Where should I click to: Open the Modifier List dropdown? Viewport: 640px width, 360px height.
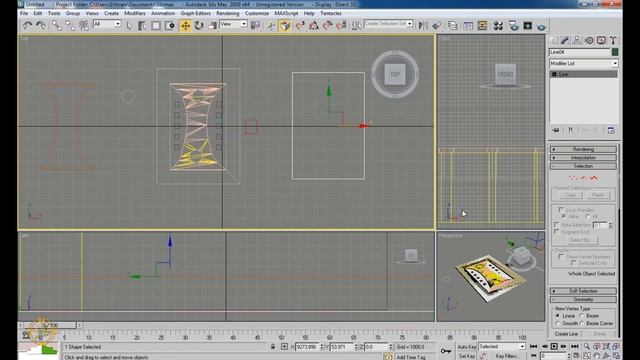pyautogui.click(x=583, y=63)
